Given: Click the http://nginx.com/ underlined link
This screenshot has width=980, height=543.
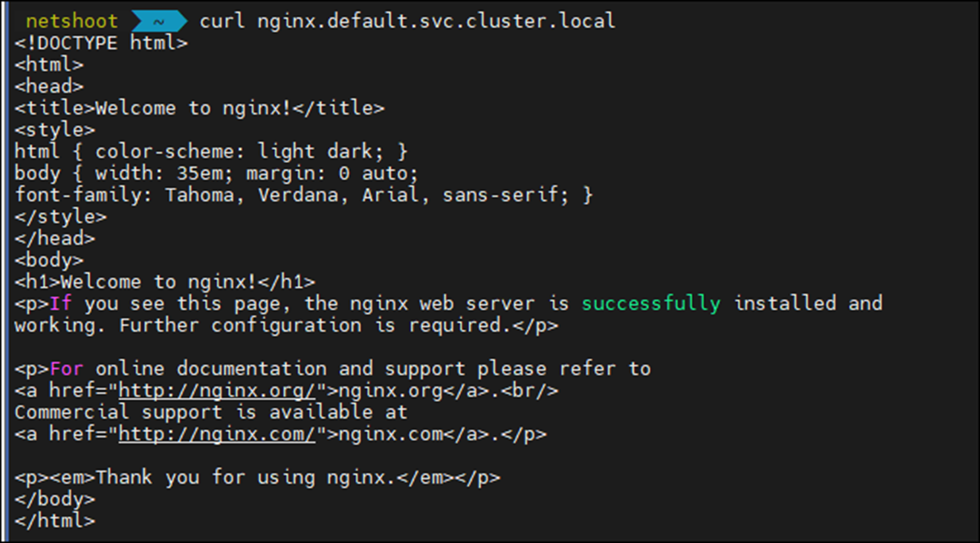Looking at the screenshot, I should 216,435.
